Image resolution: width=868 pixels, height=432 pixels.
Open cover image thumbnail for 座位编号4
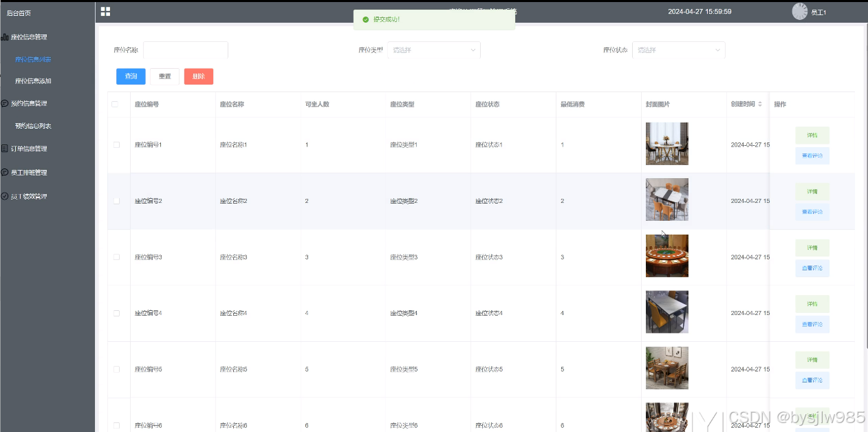click(667, 312)
